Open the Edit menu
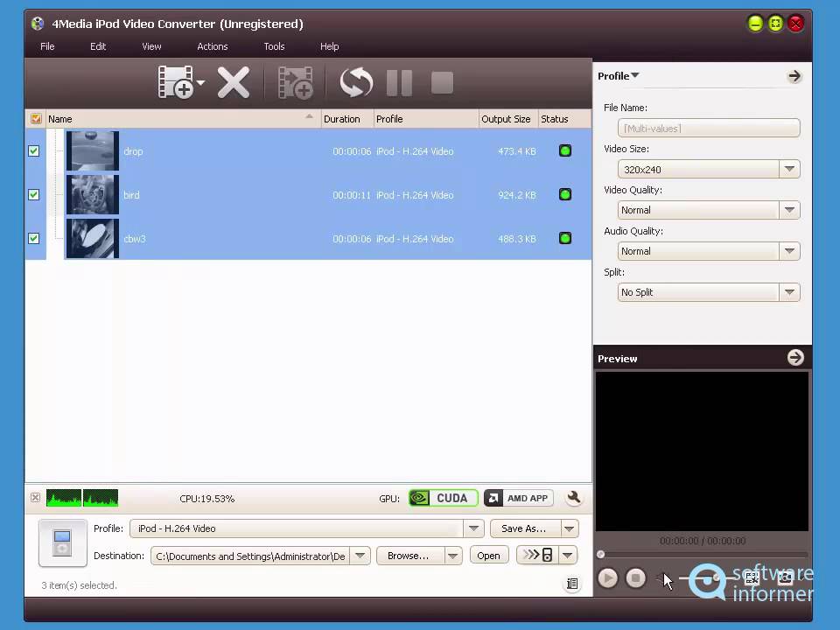Screen dimensions: 840x630 tap(97, 46)
